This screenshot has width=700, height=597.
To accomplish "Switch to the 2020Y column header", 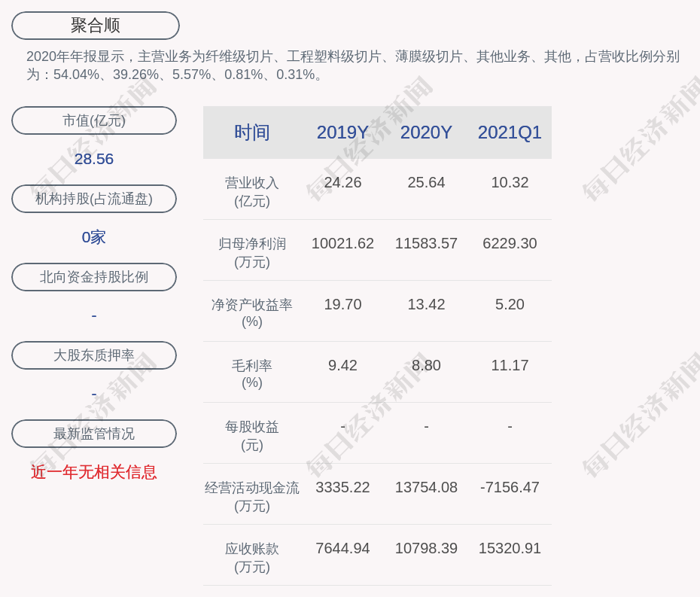I will pyautogui.click(x=426, y=132).
